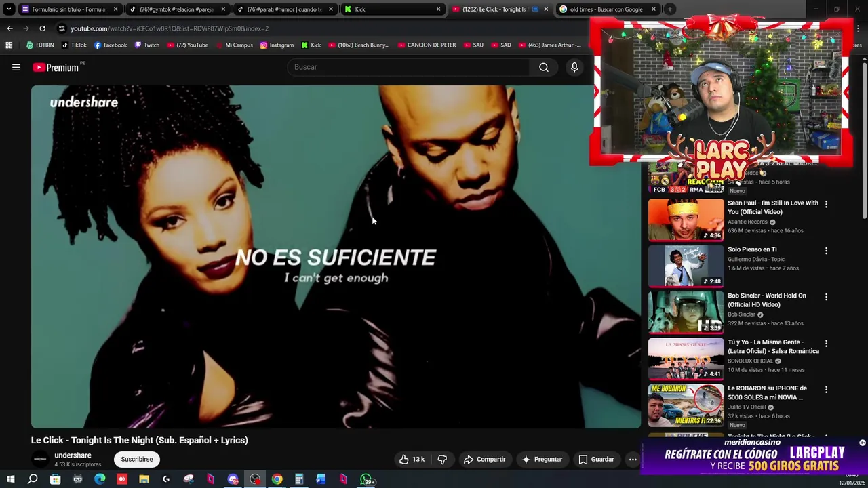This screenshot has height=488, width=868.
Task: Open Microsoft Word from taskbar
Action: tap(321, 480)
